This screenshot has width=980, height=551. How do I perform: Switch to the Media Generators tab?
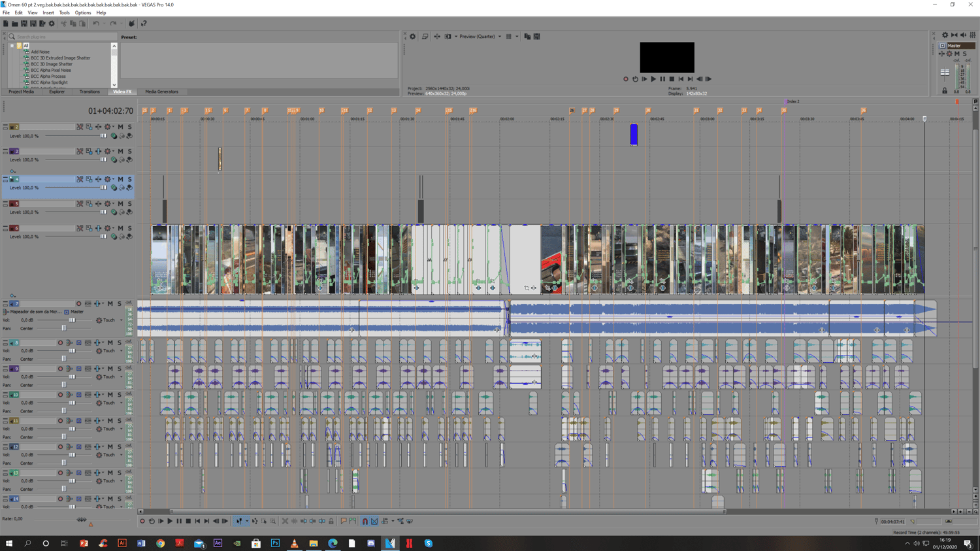tap(161, 92)
